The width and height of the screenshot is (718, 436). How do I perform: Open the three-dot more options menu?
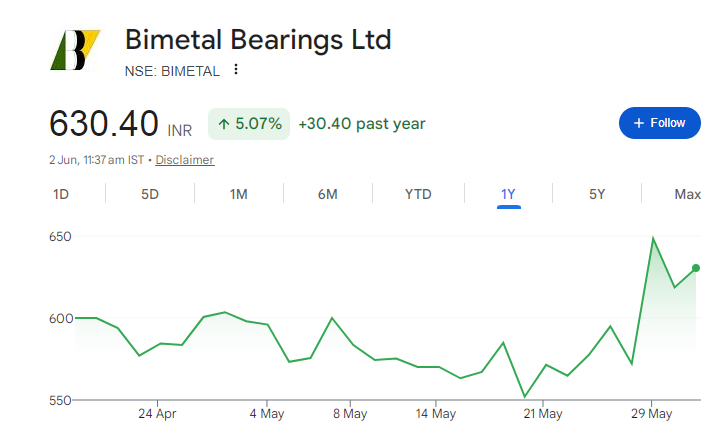[236, 69]
